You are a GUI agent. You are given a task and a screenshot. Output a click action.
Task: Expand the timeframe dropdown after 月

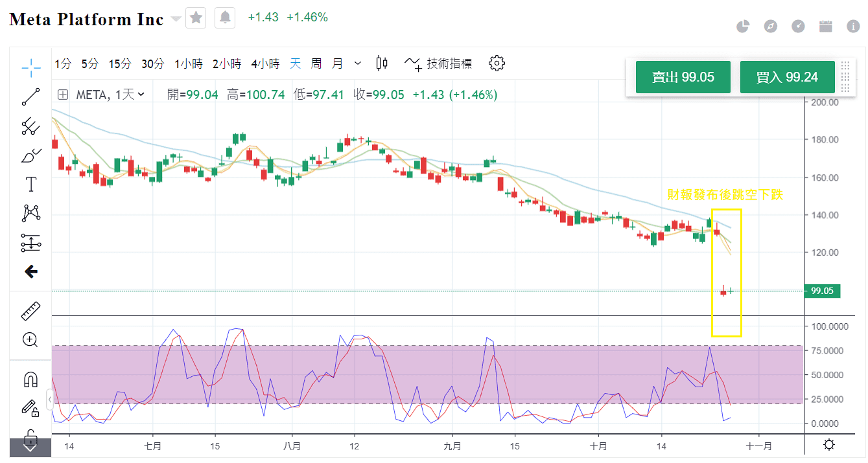pyautogui.click(x=358, y=63)
